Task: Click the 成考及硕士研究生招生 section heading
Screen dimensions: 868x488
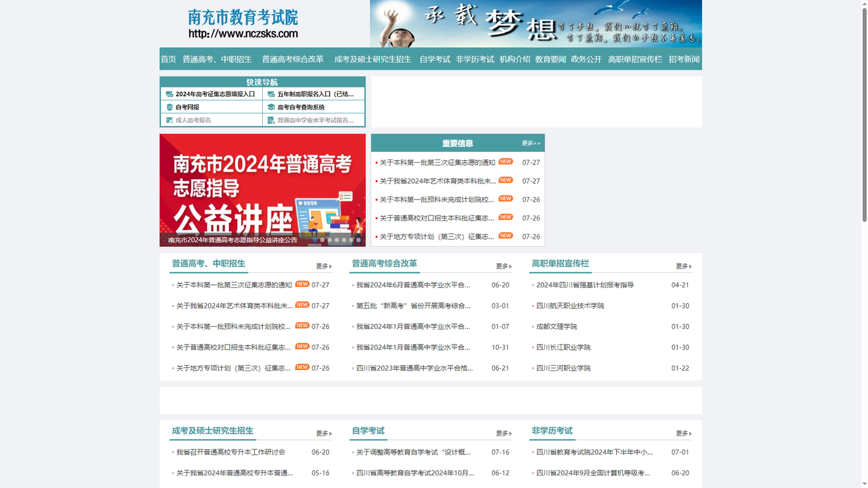Action: [212, 431]
